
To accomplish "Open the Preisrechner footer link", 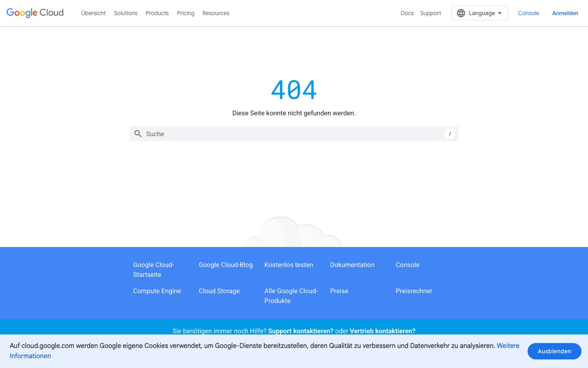I will [414, 291].
